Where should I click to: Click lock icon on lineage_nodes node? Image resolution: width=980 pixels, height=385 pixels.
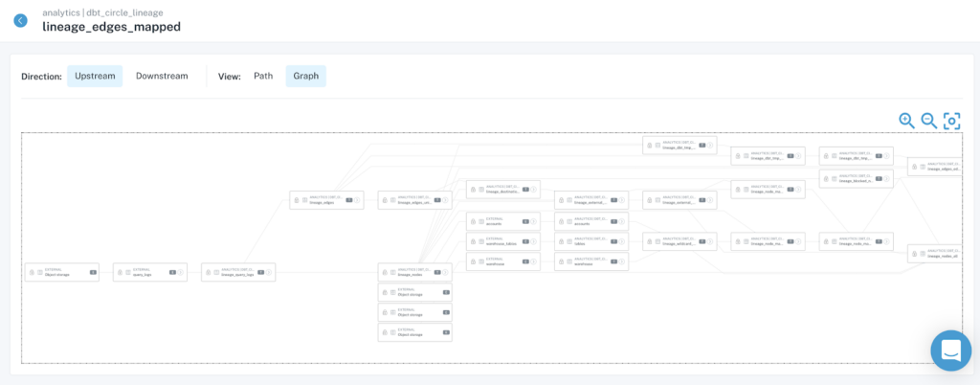click(385, 273)
